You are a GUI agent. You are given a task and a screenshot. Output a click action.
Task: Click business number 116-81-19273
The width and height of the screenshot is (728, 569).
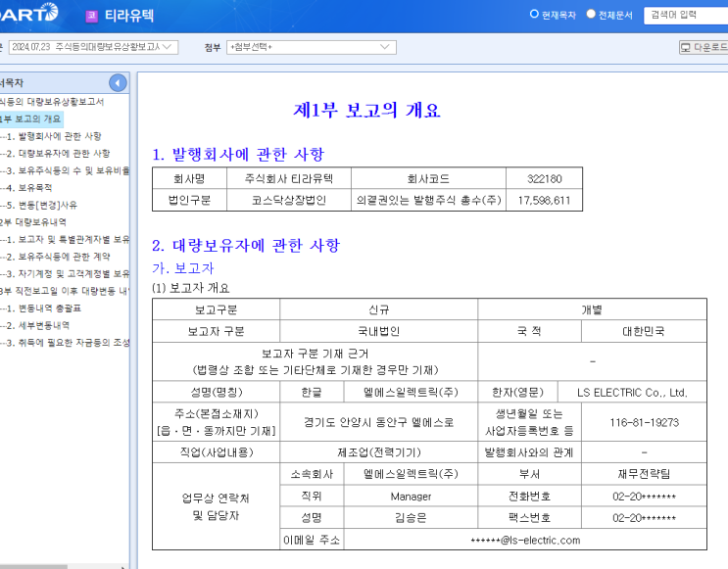coord(645,422)
